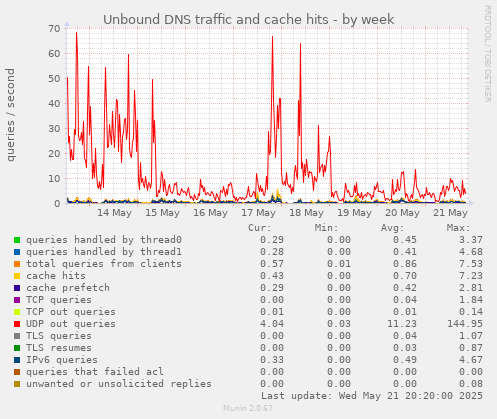The image size is (497, 419).
Task: Click the '21 May' x-axis label
Action: pos(450,213)
